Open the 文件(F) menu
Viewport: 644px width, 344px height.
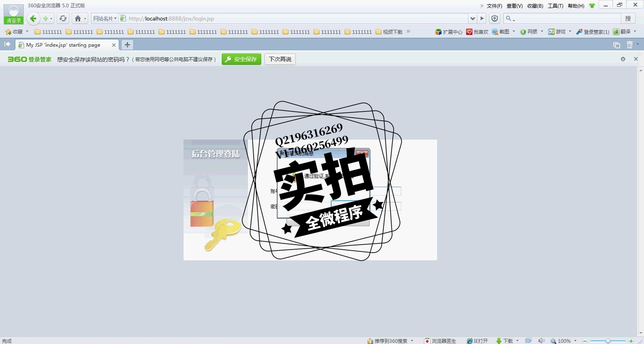(x=494, y=6)
